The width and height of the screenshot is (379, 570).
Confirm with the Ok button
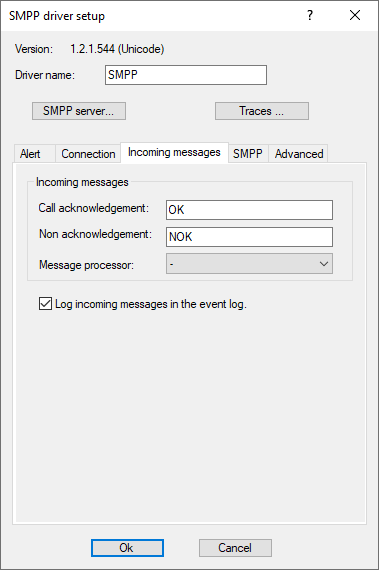click(x=127, y=548)
